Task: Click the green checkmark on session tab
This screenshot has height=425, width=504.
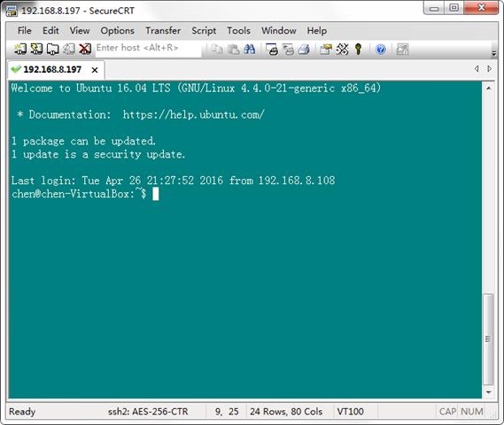Action: pos(16,69)
